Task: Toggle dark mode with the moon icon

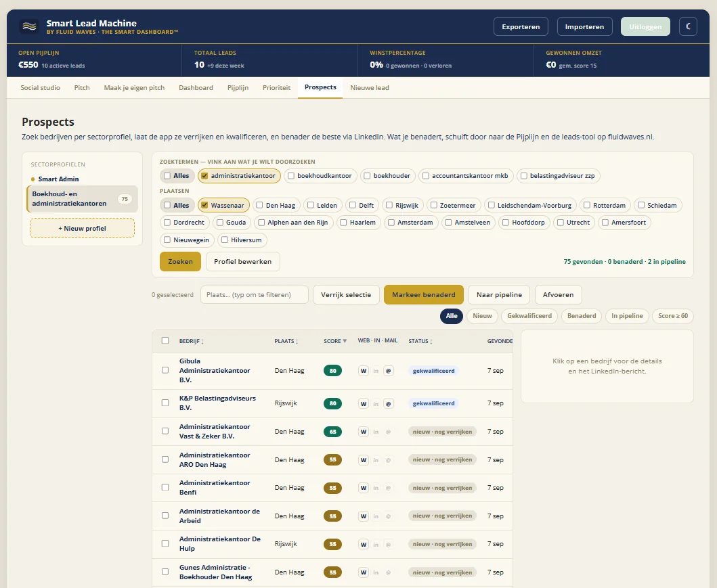Action: tap(688, 26)
